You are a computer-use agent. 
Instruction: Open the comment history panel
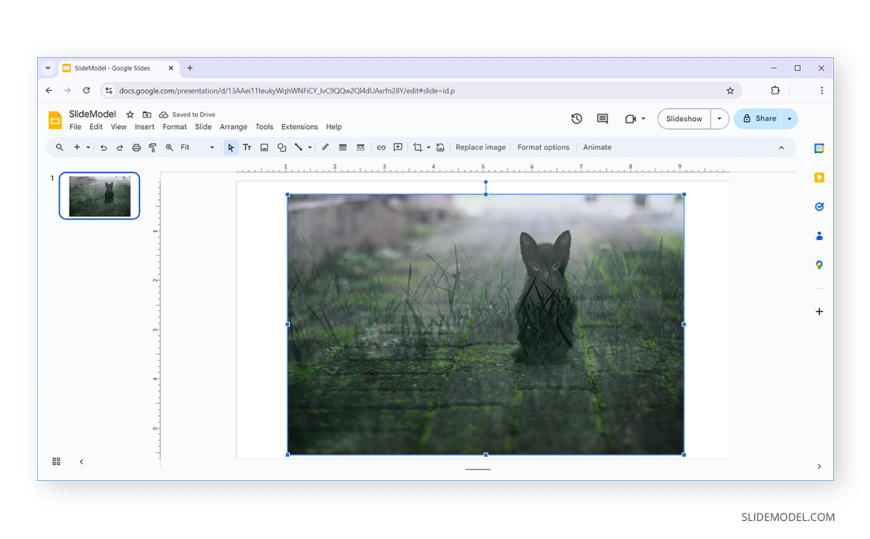coord(602,119)
